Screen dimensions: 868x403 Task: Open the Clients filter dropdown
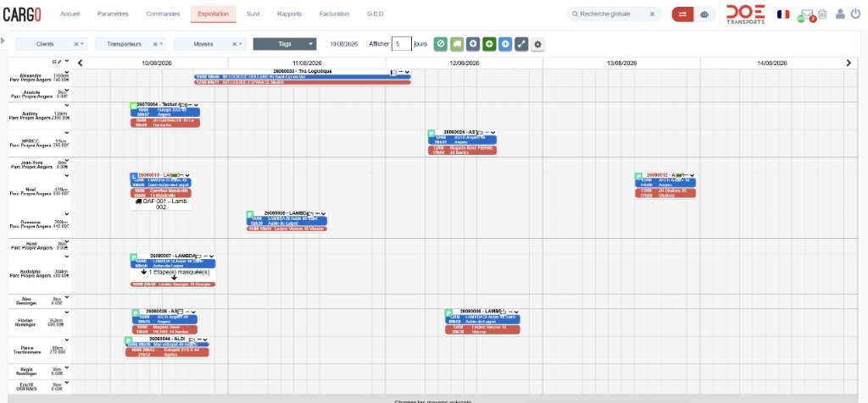[x=51, y=44]
